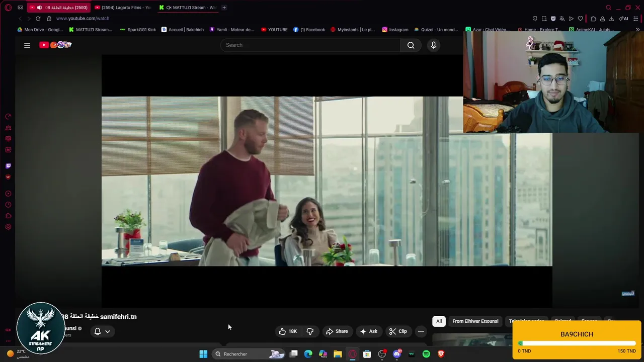Open the Opera main menu logo
644x362 pixels.
click(8, 8)
